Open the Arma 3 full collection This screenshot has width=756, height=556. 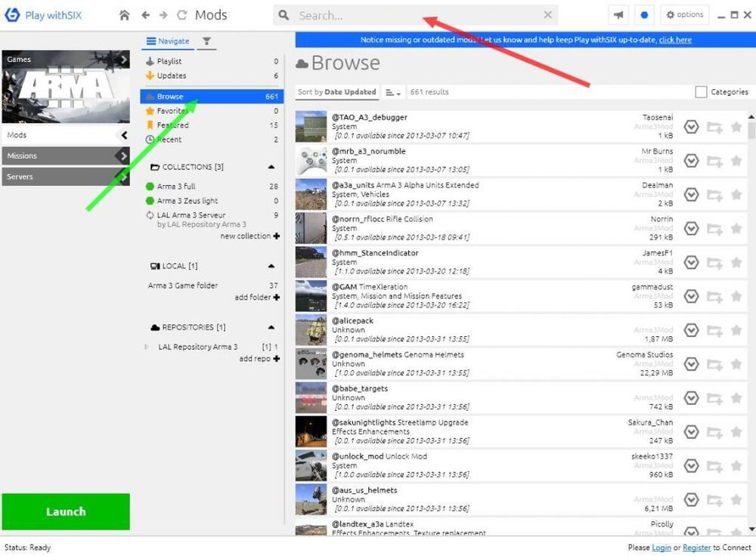click(x=212, y=187)
